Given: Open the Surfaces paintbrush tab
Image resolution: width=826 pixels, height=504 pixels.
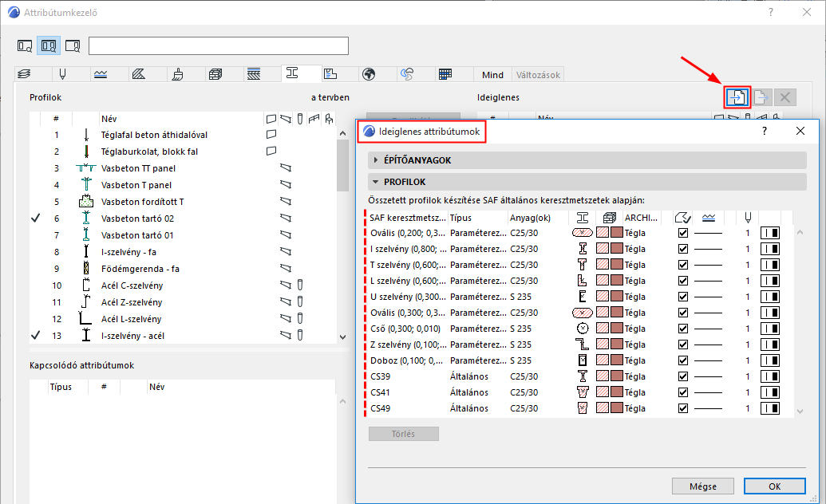Looking at the screenshot, I should [177, 74].
